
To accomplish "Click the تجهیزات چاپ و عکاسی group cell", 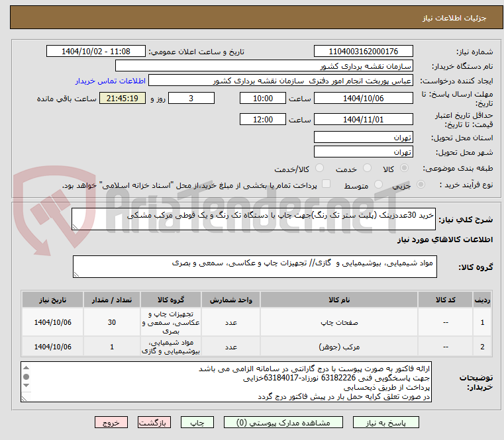I will [171, 322].
